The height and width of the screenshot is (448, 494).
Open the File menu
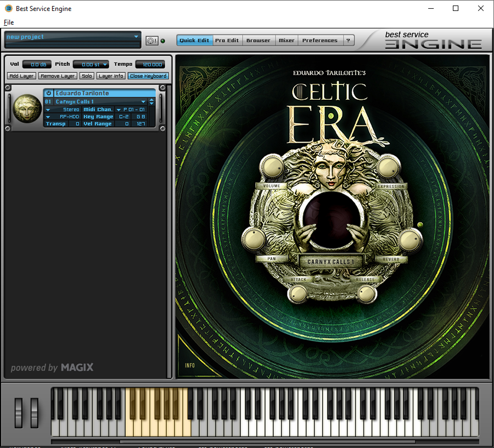pos(8,22)
